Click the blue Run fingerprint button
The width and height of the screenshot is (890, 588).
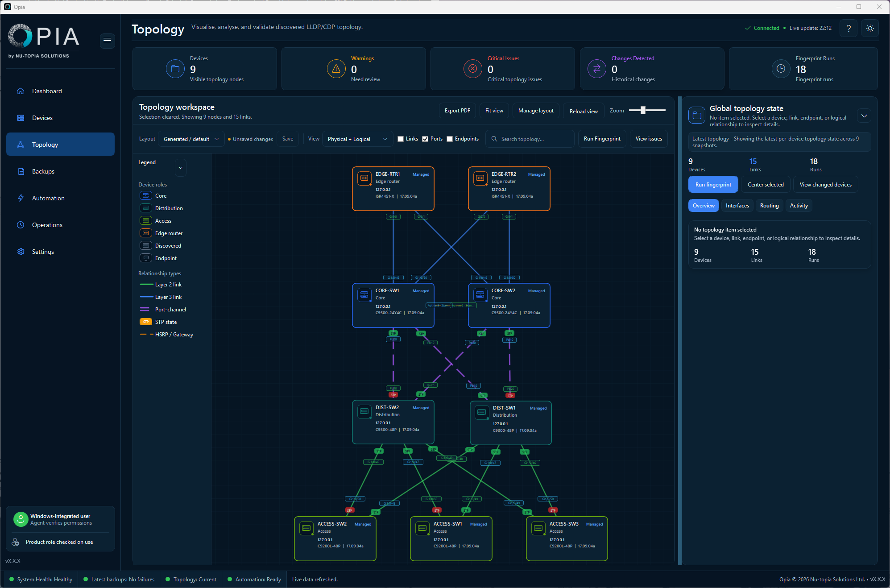click(x=713, y=185)
